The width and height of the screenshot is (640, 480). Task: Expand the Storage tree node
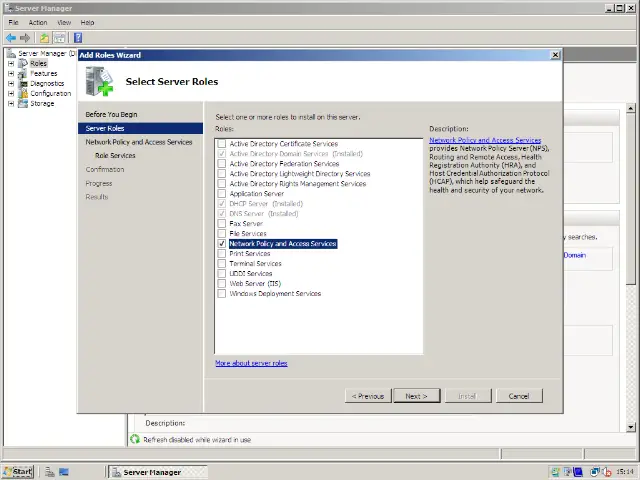(11, 103)
